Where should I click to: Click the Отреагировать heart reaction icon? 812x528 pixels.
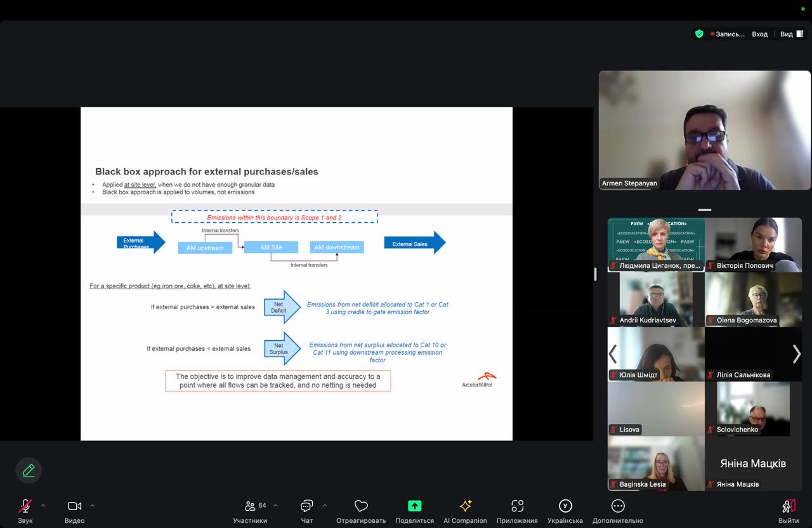(x=361, y=506)
